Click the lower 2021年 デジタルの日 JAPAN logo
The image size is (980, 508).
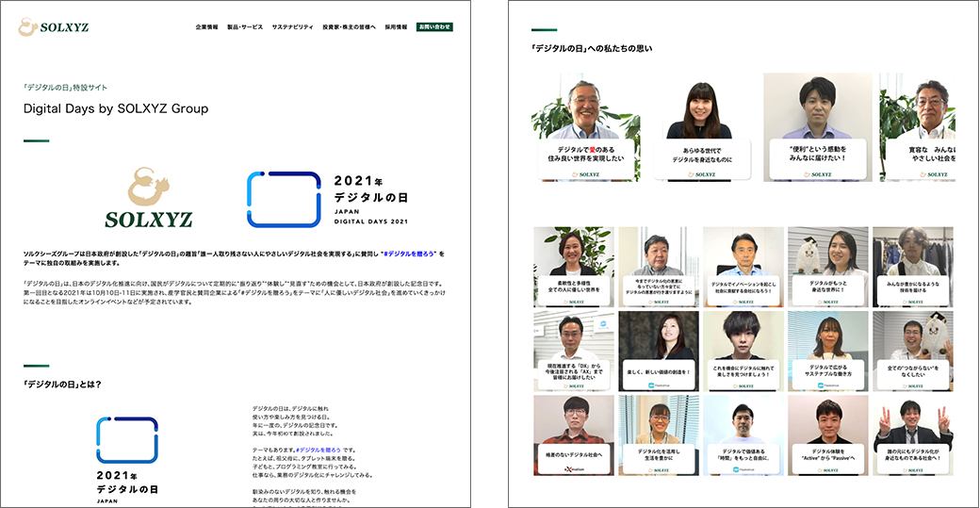click(127, 460)
